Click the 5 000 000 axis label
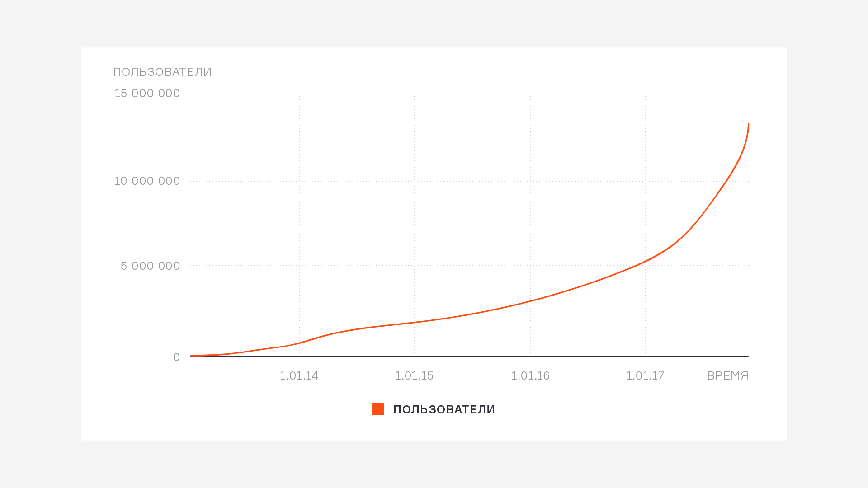 coord(151,266)
